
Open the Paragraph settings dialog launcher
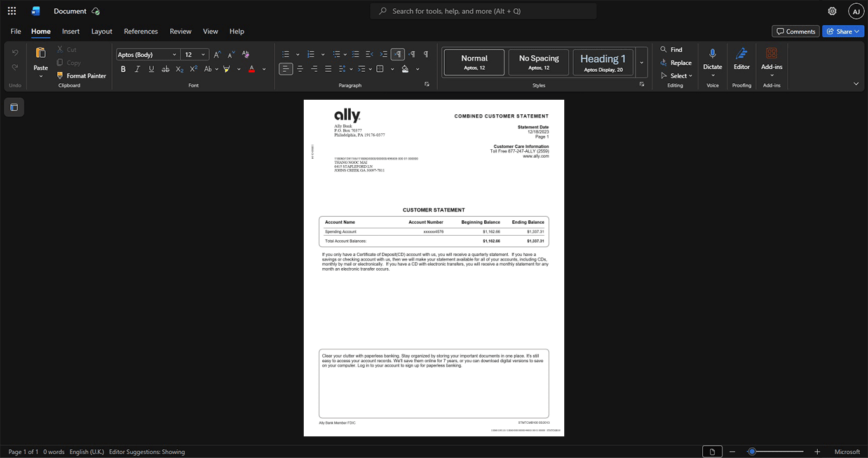[x=427, y=84]
